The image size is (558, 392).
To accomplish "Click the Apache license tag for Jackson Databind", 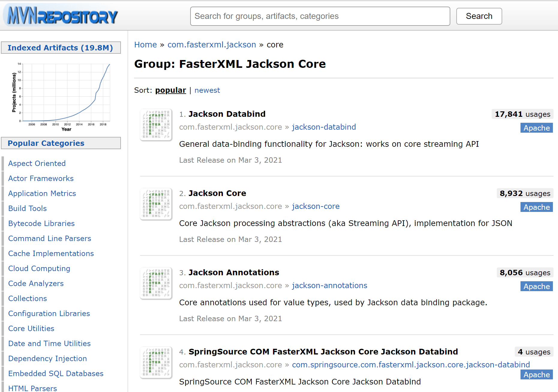I will (x=536, y=128).
